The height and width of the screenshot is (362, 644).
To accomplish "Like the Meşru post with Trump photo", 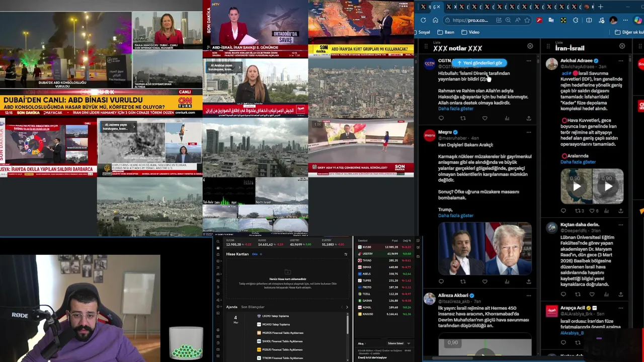I will coord(485,282).
